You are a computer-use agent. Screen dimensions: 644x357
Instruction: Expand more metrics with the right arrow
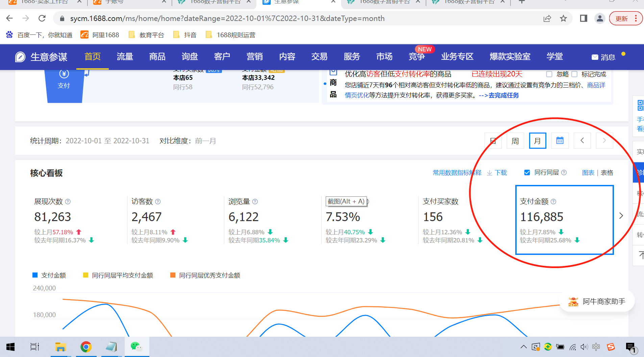[621, 216]
